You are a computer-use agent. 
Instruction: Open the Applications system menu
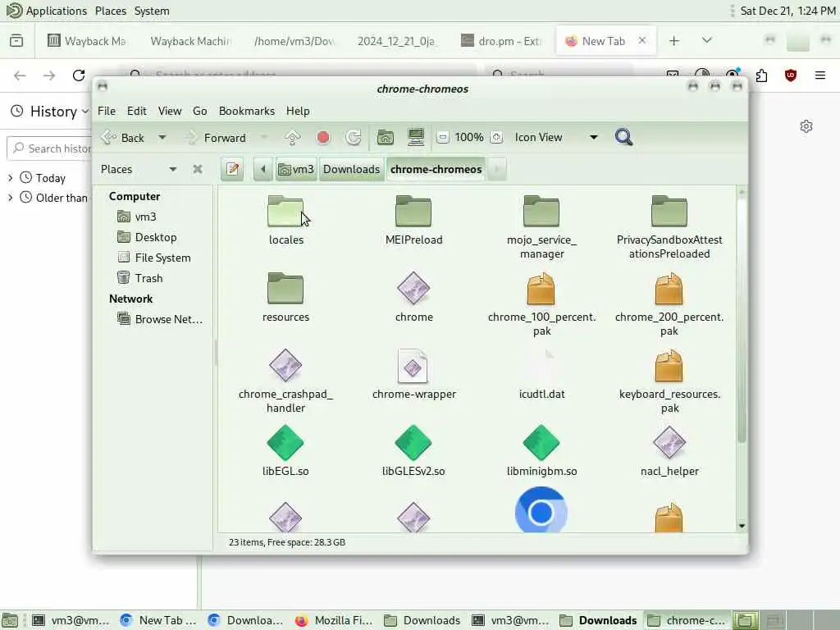[x=56, y=11]
